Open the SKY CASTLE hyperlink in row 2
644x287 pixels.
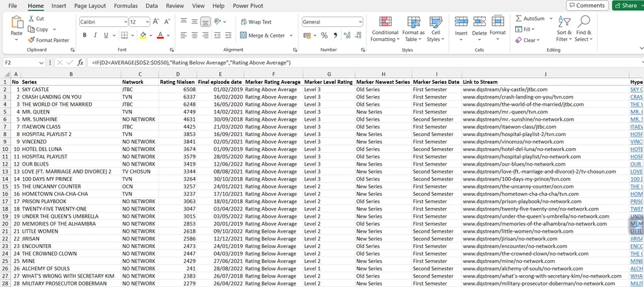click(x=637, y=89)
